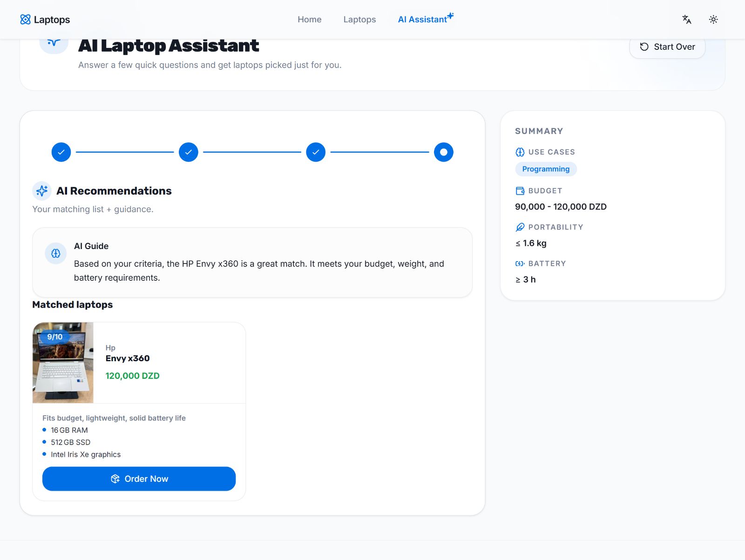Click the reset arrow icon in Start Over
The width and height of the screenshot is (745, 560).
[644, 47]
